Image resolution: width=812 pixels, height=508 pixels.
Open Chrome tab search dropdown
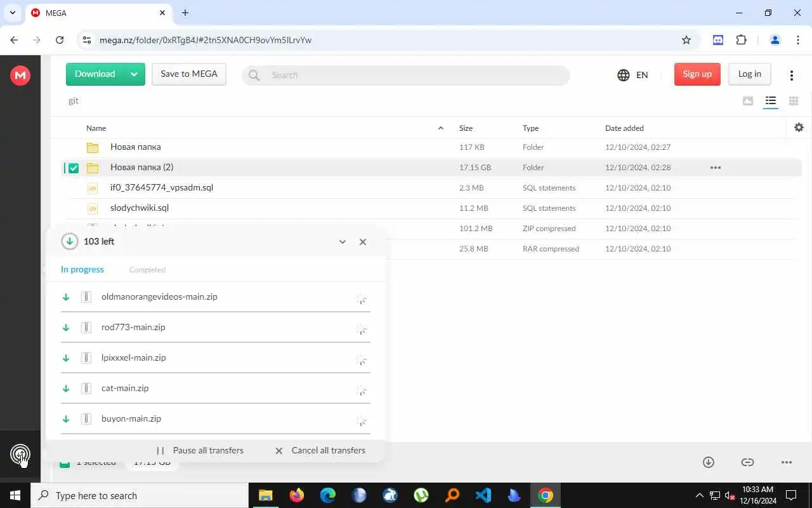click(12, 13)
